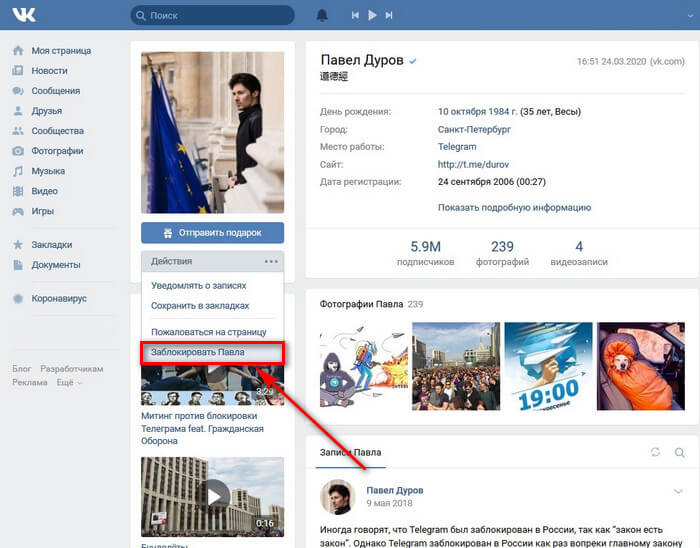Image resolution: width=700 pixels, height=548 pixels.
Task: Open Сообщения section
Action: click(x=56, y=91)
